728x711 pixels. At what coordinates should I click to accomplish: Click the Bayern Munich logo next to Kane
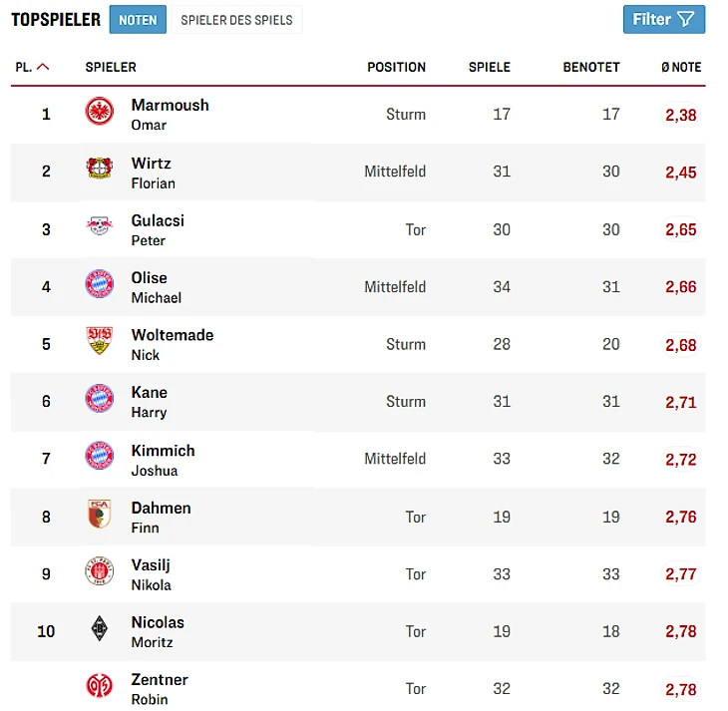99,399
